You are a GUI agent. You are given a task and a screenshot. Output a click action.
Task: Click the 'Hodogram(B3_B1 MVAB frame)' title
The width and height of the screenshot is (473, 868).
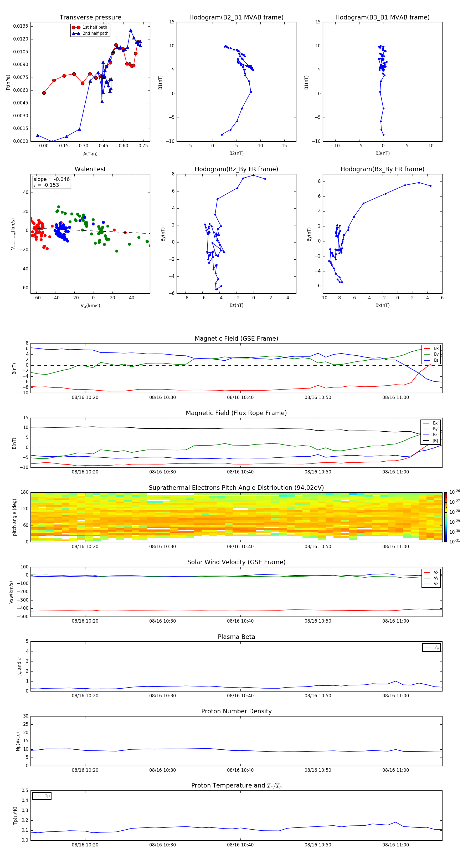point(382,18)
